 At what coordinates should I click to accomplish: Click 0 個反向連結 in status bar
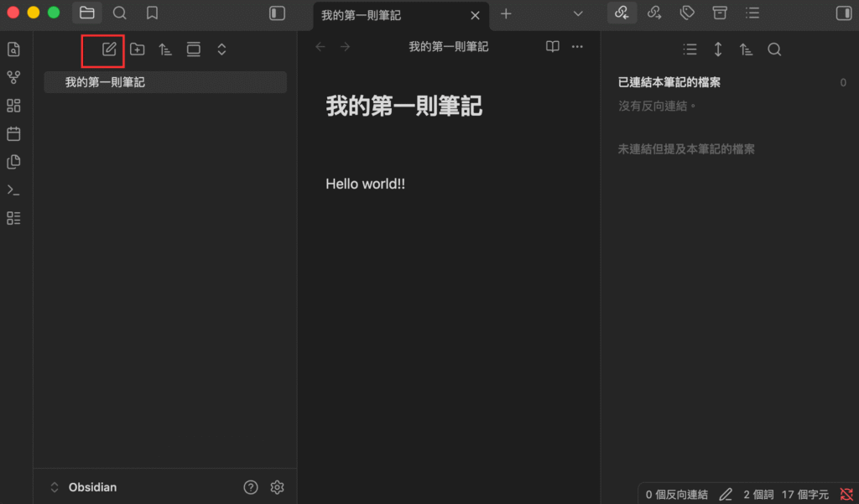(677, 495)
